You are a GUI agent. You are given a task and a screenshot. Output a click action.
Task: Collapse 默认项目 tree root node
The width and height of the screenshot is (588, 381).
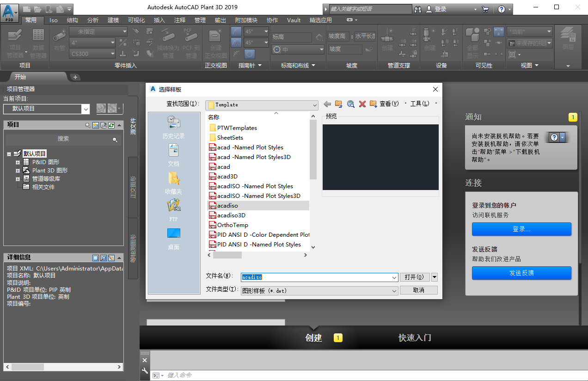9,154
